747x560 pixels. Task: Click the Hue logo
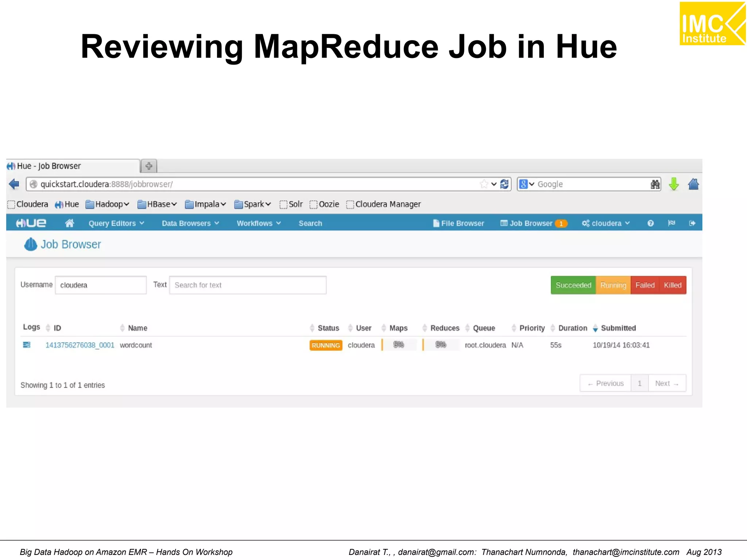(31, 223)
